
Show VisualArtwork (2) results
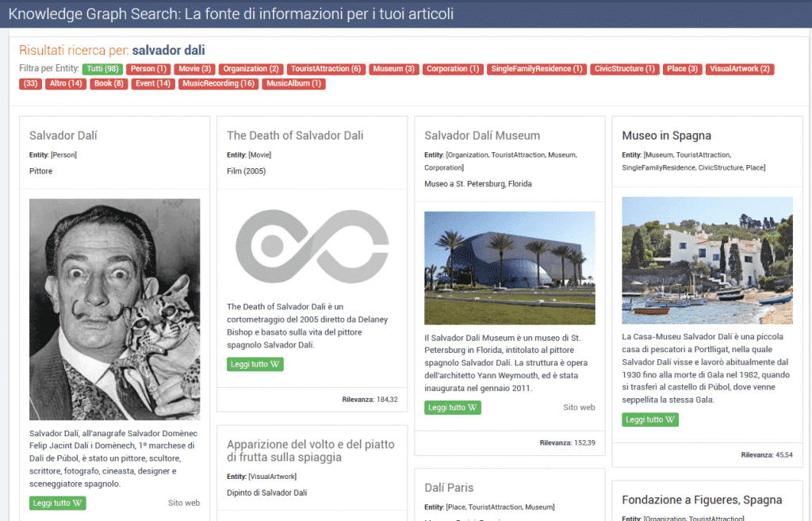tap(740, 69)
